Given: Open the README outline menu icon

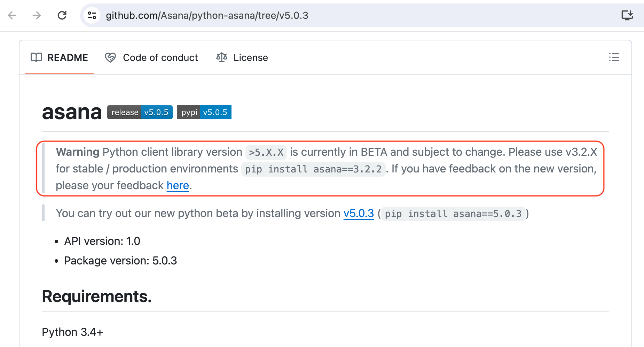Looking at the screenshot, I should pos(614,57).
